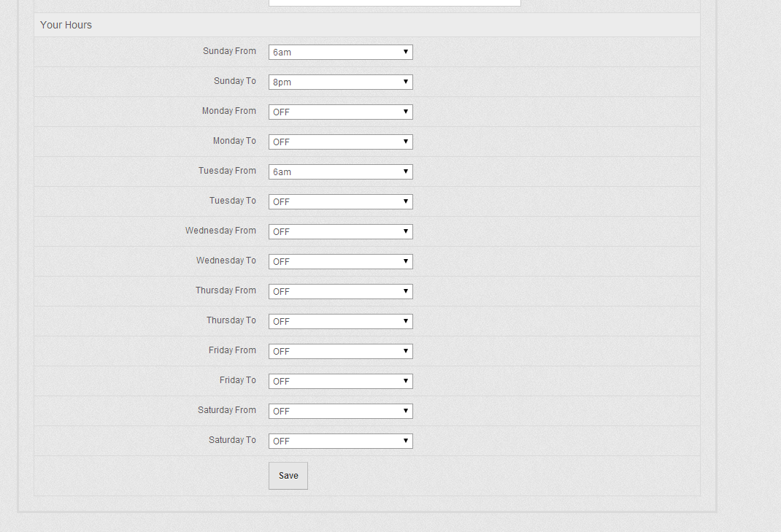Click the Sunday From label
Viewport: 781px width, 532px height.
[x=229, y=51]
